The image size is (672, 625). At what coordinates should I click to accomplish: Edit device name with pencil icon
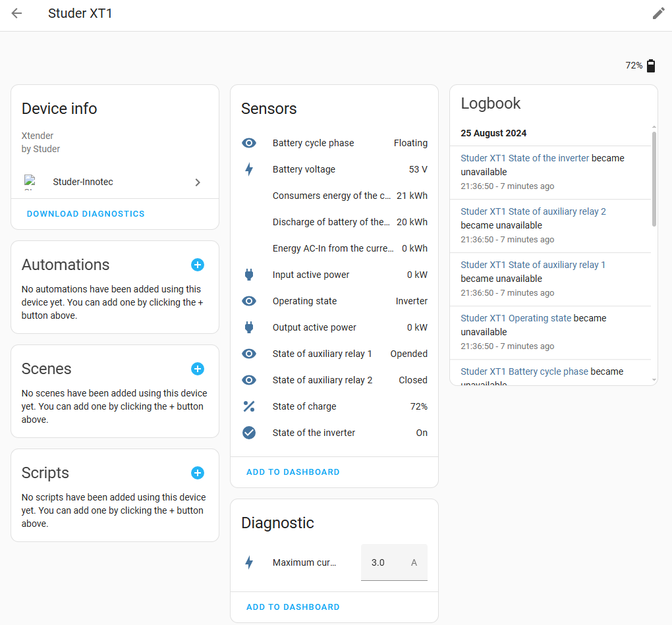pos(658,13)
